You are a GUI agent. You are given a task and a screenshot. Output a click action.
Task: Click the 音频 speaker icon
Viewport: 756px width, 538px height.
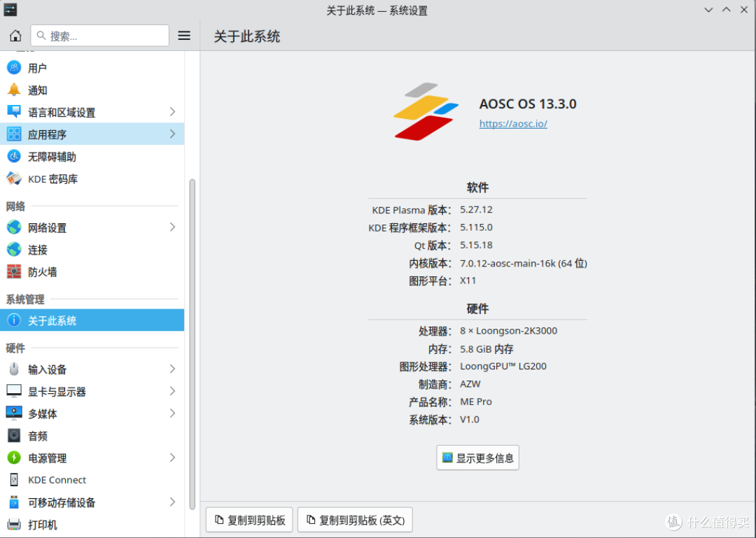14,435
